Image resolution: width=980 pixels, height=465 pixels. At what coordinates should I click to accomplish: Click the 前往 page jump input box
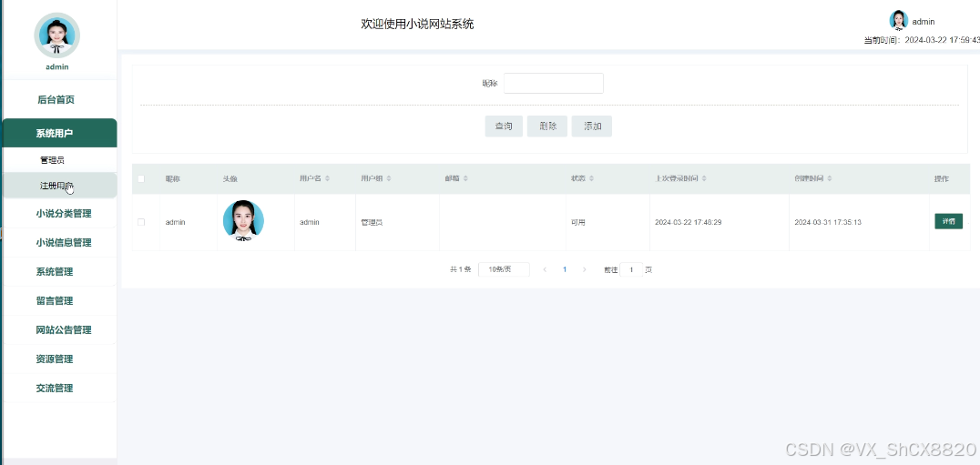[631, 269]
